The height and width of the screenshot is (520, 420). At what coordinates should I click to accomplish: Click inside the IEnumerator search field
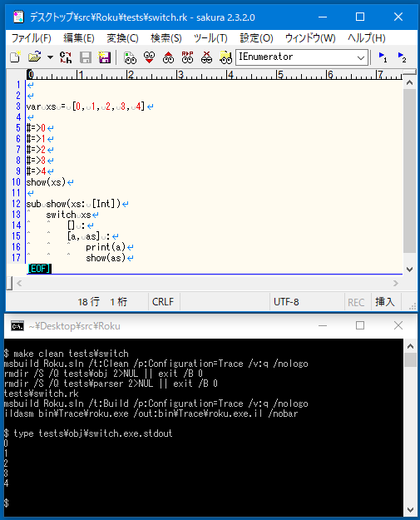tap(295, 57)
